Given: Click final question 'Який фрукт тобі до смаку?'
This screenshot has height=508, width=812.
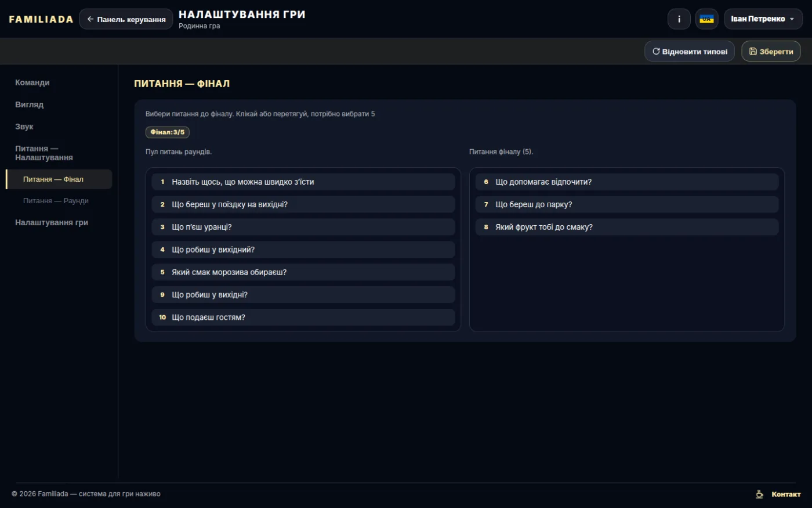Looking at the screenshot, I should pyautogui.click(x=627, y=227).
